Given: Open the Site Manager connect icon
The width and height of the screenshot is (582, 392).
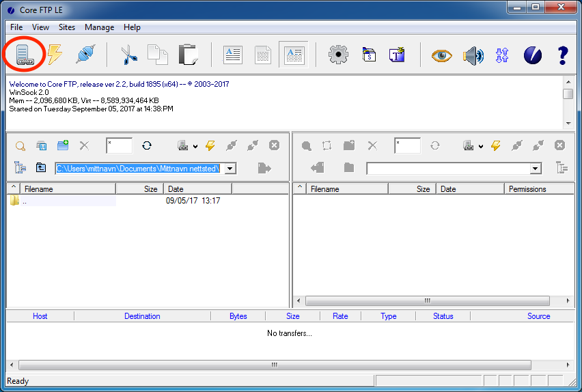Looking at the screenshot, I should [25, 55].
